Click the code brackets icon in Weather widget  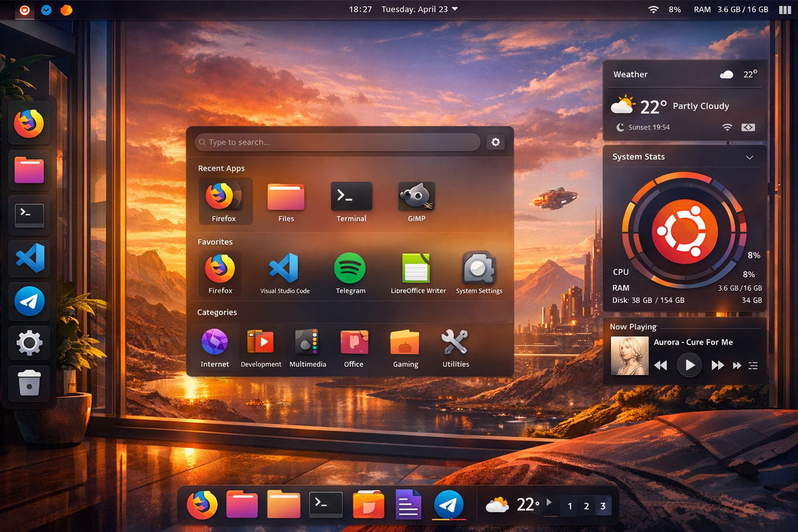pyautogui.click(x=748, y=127)
